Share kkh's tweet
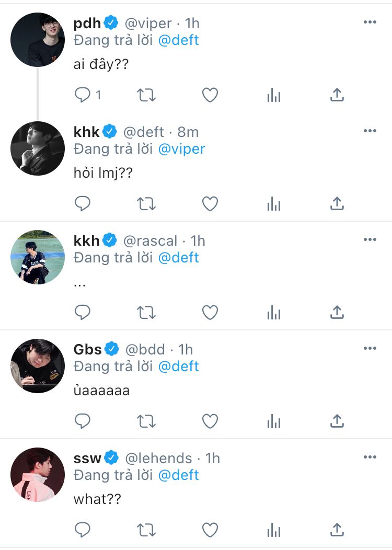Image resolution: width=392 pixels, height=550 pixels. 338,312
